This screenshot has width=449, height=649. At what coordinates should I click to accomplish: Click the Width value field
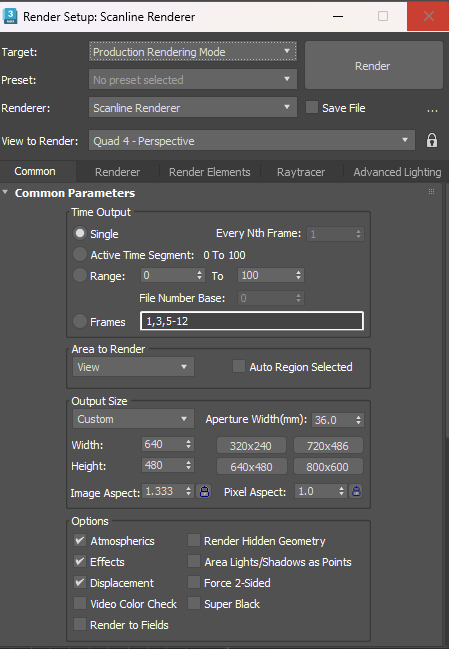pos(163,444)
